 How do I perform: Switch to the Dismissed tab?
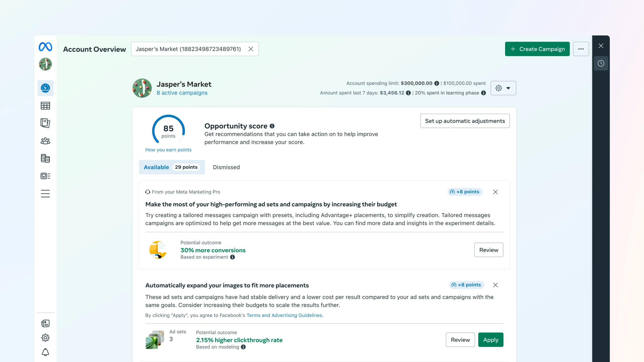pyautogui.click(x=226, y=167)
